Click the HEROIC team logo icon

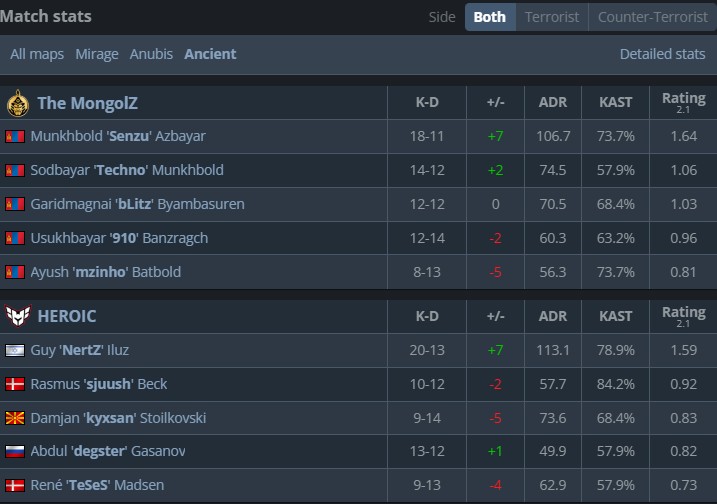(x=16, y=316)
